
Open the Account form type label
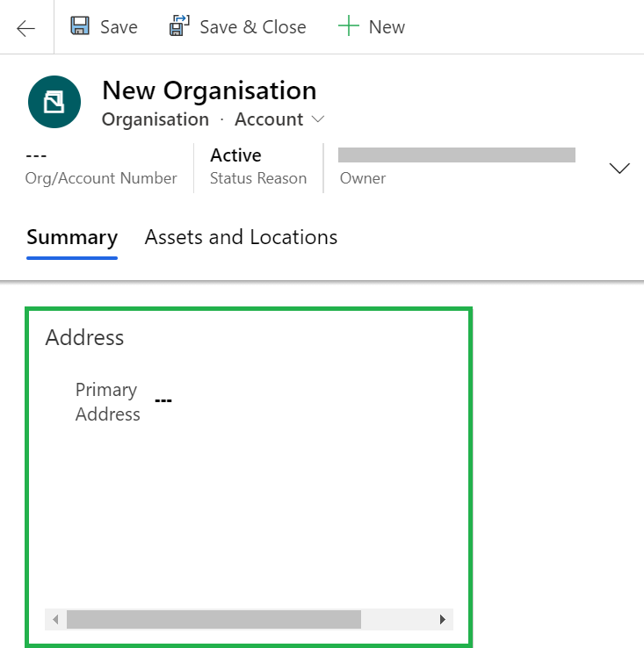[x=268, y=119]
